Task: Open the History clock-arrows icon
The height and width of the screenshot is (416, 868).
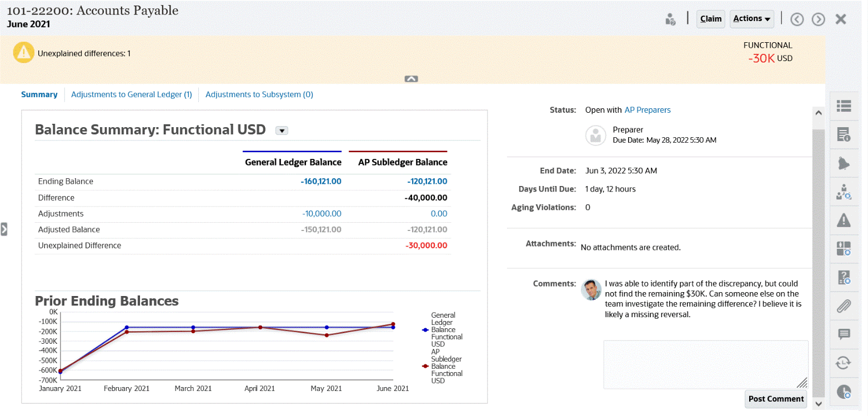Action: pos(844,363)
